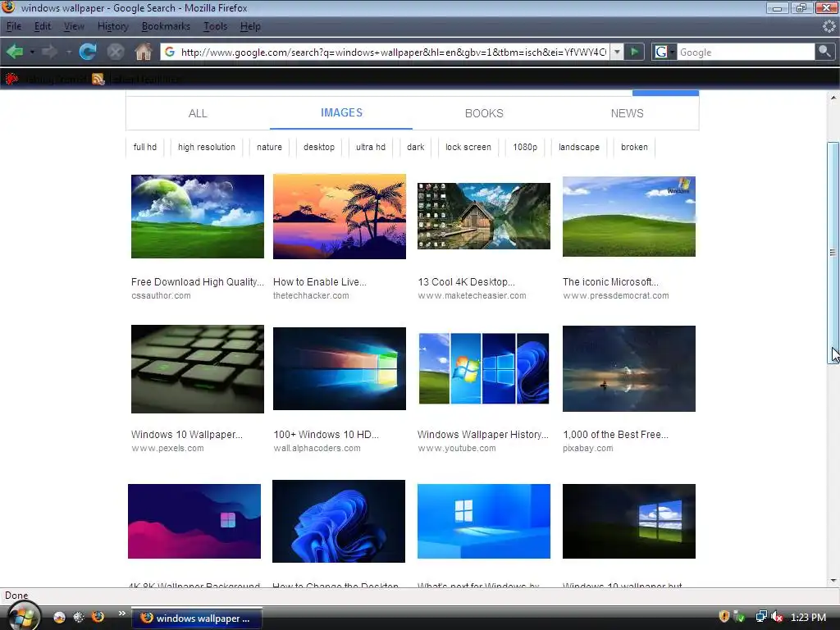Screen dimensions: 840x630
Task: Switch to the NEWS tab
Action: (x=627, y=113)
